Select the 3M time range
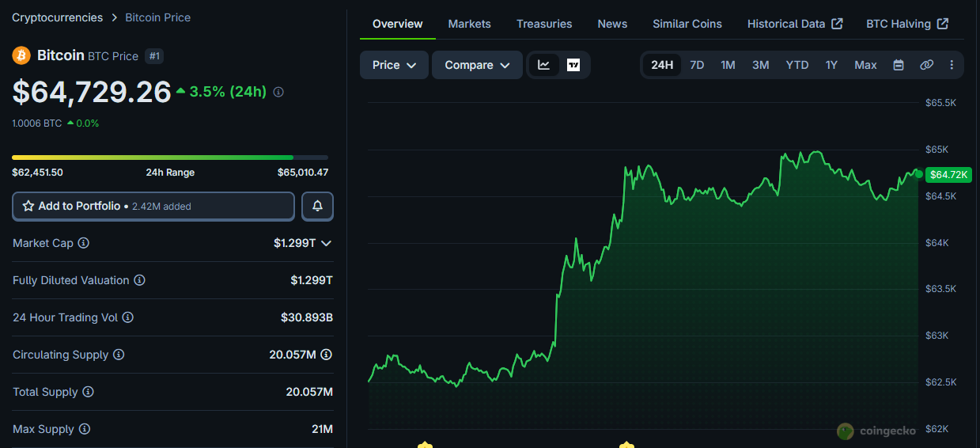 click(760, 65)
